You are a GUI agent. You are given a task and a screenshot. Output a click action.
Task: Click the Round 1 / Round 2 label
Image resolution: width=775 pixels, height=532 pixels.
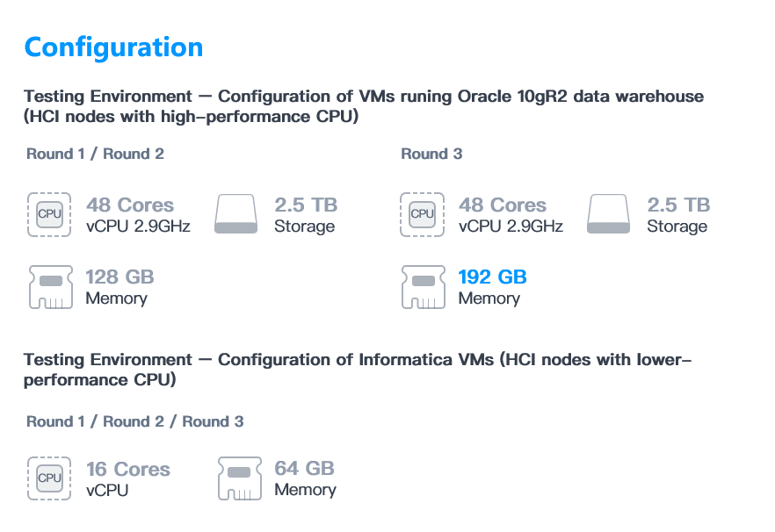coord(95,154)
